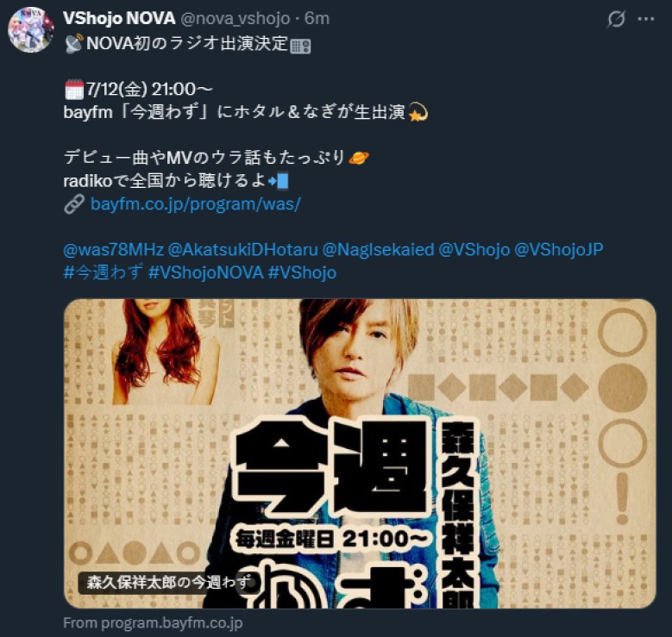The height and width of the screenshot is (637, 672).
Task: Open the 今週わず radio program preview image
Action: coord(360,453)
